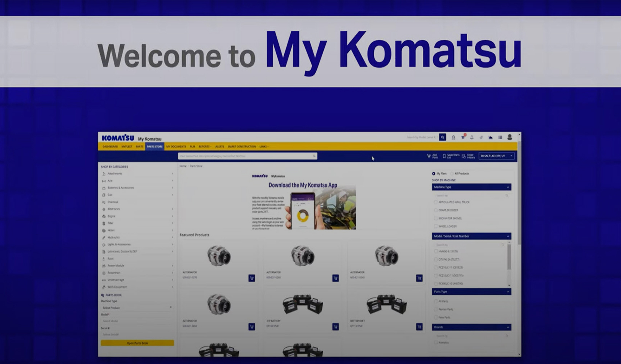The height and width of the screenshot is (364, 621).
Task: Add second-row alternator to cart
Action: [x=252, y=327]
